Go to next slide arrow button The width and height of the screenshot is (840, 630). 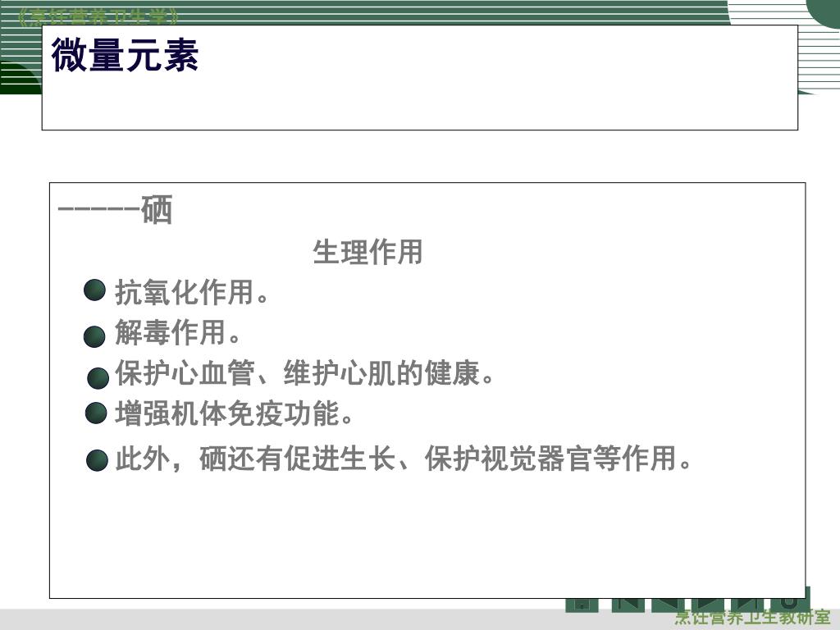(x=708, y=604)
